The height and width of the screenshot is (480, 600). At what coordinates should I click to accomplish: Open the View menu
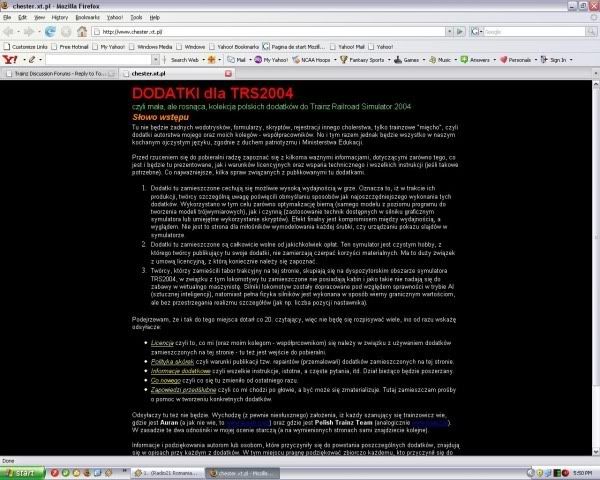point(39,17)
